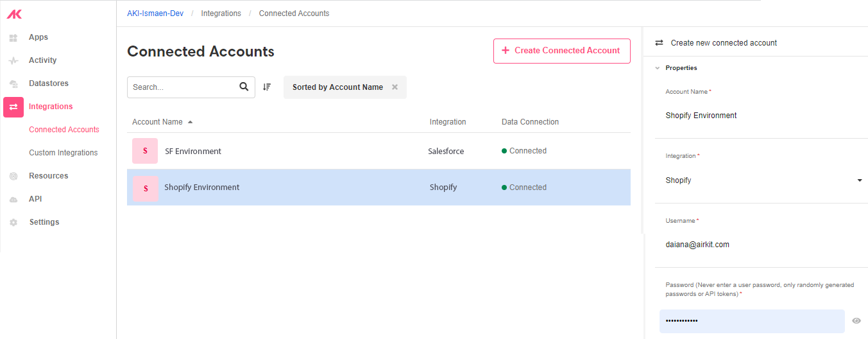
Task: Open Connected Accounts submenu item
Action: pyautogui.click(x=64, y=130)
